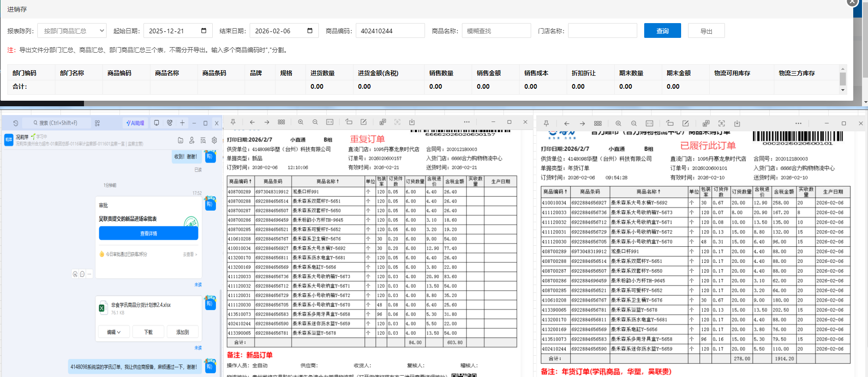
Task: Open chat history clock icon
Action: (x=16, y=123)
